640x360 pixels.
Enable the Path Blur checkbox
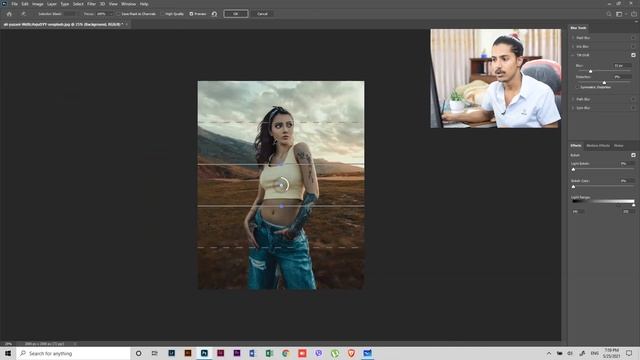pos(633,99)
